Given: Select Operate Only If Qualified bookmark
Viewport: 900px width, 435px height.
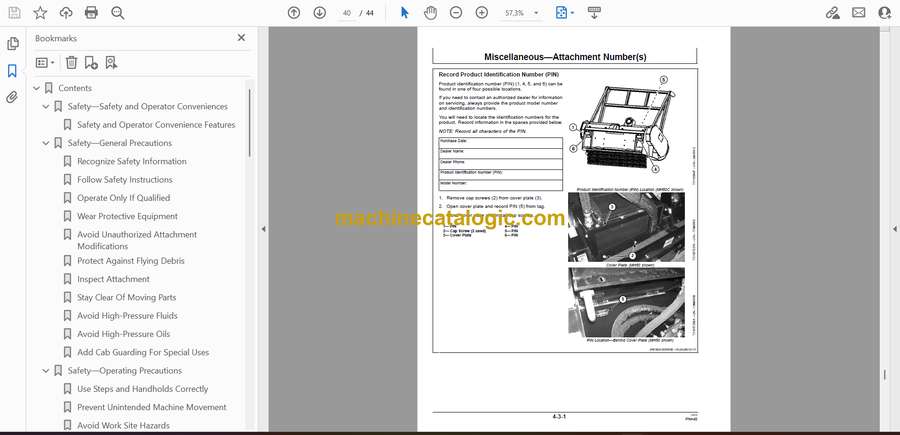Looking at the screenshot, I should click(123, 198).
